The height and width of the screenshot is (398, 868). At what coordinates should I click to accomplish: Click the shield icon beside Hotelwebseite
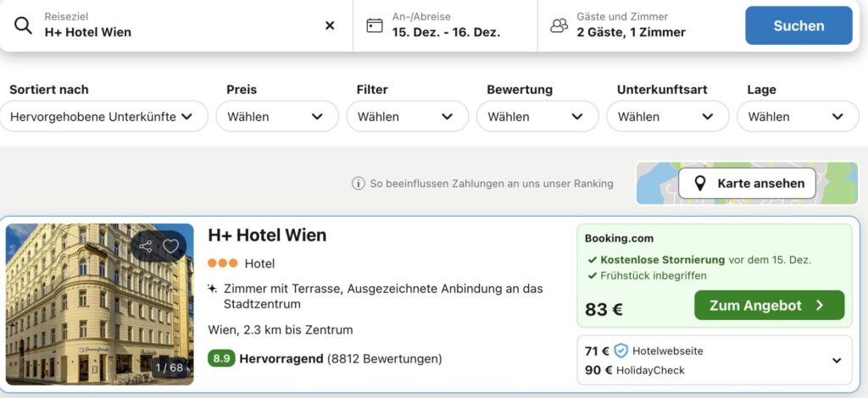coord(621,351)
